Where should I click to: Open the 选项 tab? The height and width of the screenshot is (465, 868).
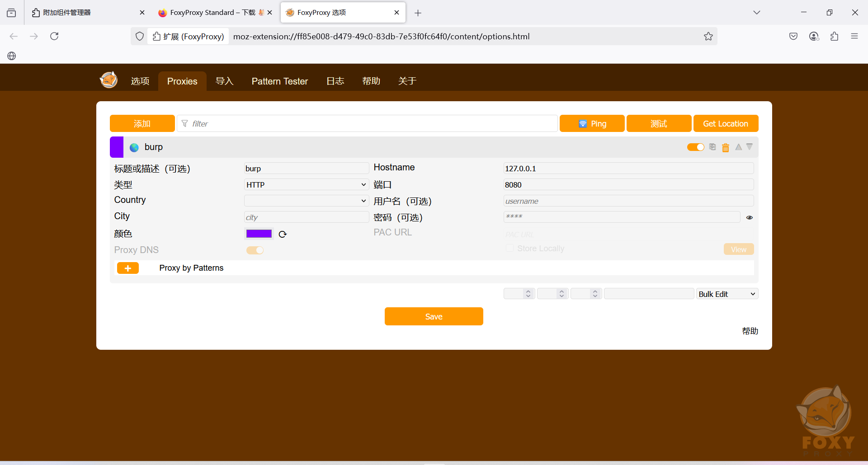coord(140,81)
